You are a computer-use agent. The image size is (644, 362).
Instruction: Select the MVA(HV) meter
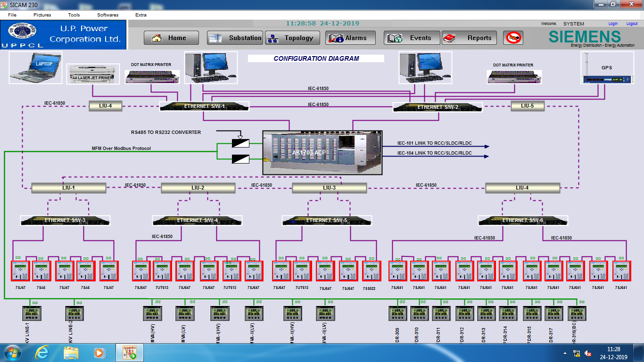click(x=152, y=314)
